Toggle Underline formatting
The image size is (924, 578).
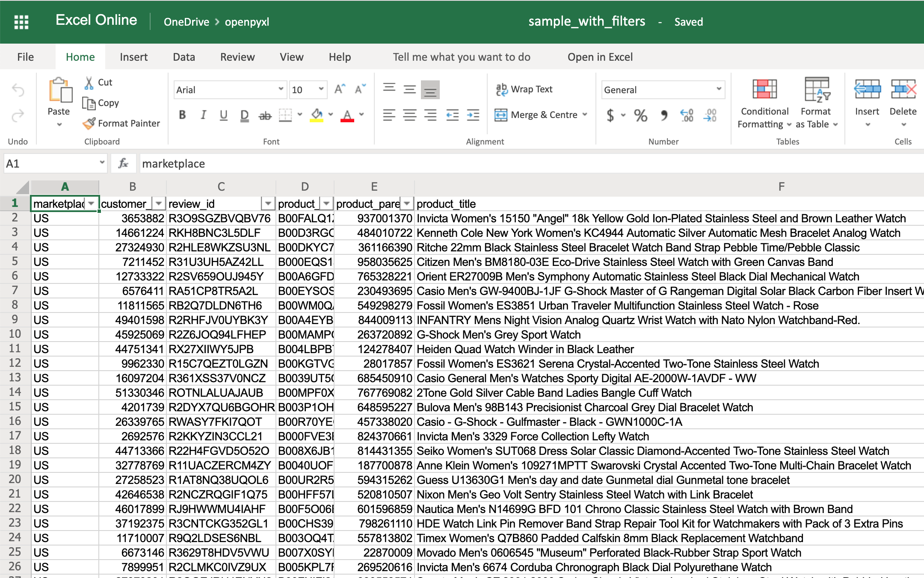point(223,115)
